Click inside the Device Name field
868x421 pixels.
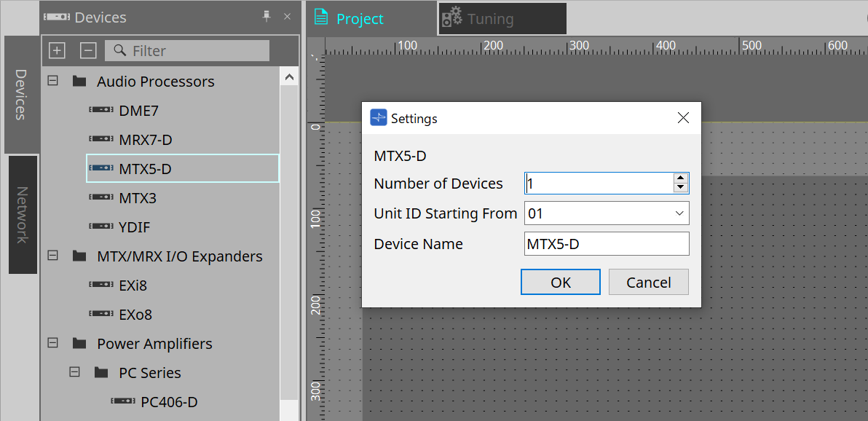pyautogui.click(x=607, y=243)
